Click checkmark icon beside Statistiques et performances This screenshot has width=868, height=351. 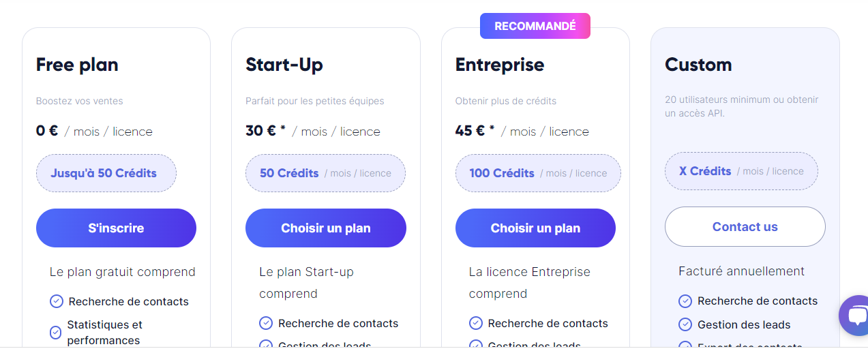(56, 333)
